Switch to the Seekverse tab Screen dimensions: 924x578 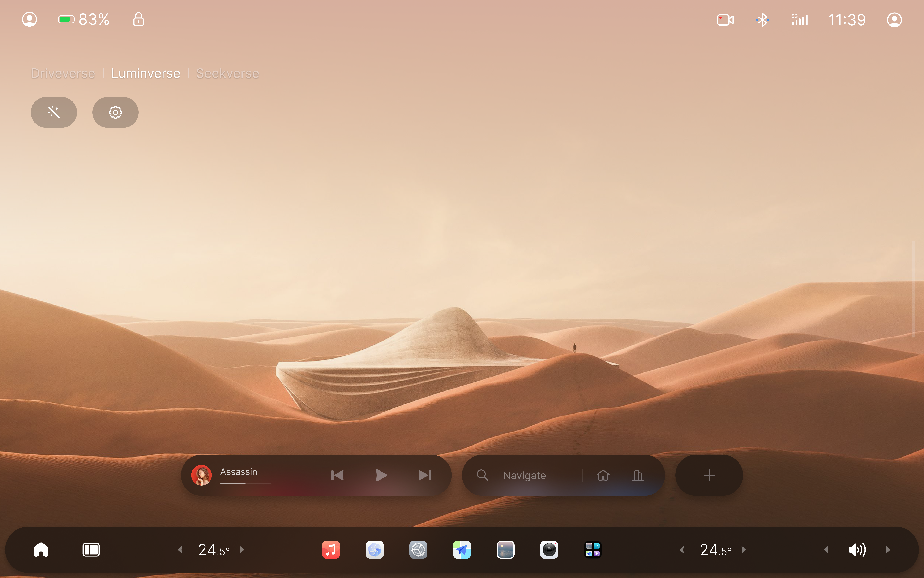click(x=228, y=73)
